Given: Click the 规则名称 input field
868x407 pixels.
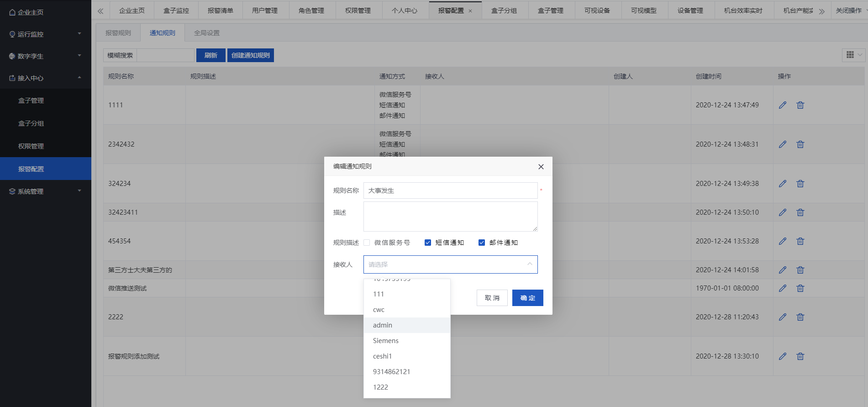Looking at the screenshot, I should [x=451, y=190].
